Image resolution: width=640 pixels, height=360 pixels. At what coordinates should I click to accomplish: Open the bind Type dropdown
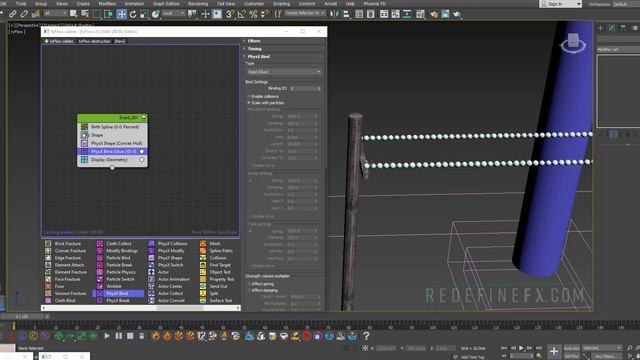(284, 72)
